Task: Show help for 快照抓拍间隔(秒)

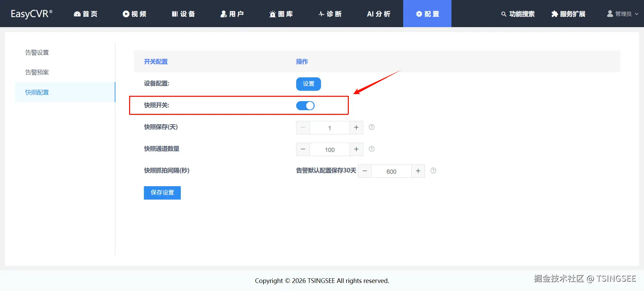Action: 433,170
